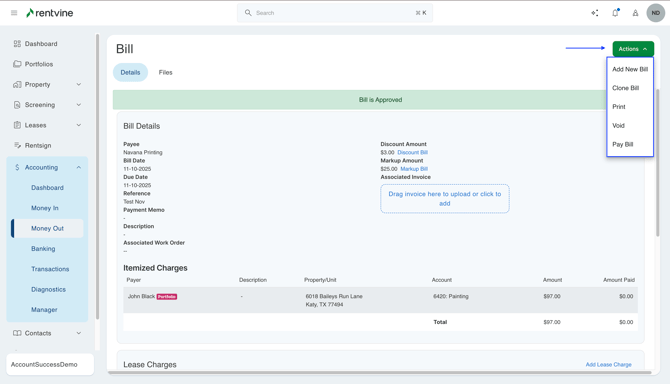The height and width of the screenshot is (384, 670).
Task: Collapse the Accounting menu chevron
Action: pyautogui.click(x=79, y=167)
